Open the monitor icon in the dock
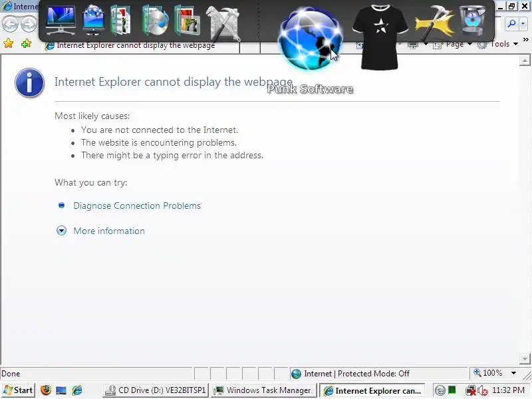The image size is (532, 399). 61,21
